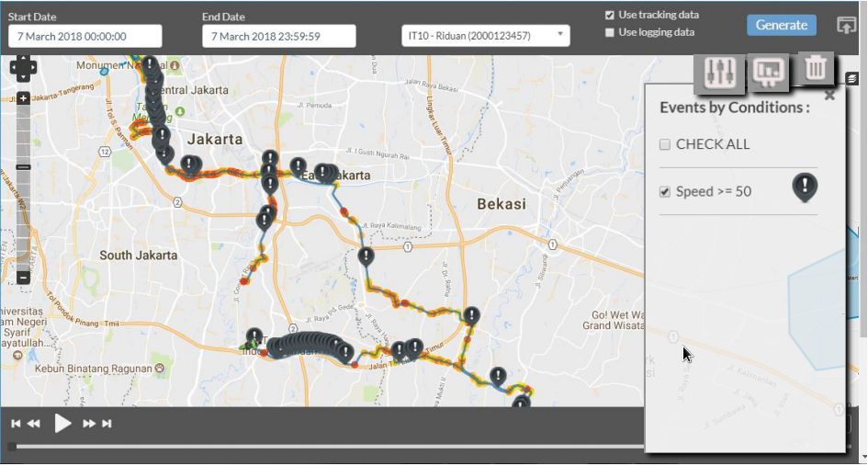
Task: Click the playback progress slider track
Action: tap(321, 447)
